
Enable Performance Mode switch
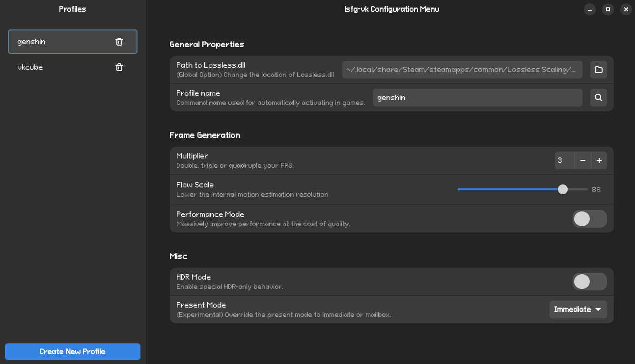point(589,219)
